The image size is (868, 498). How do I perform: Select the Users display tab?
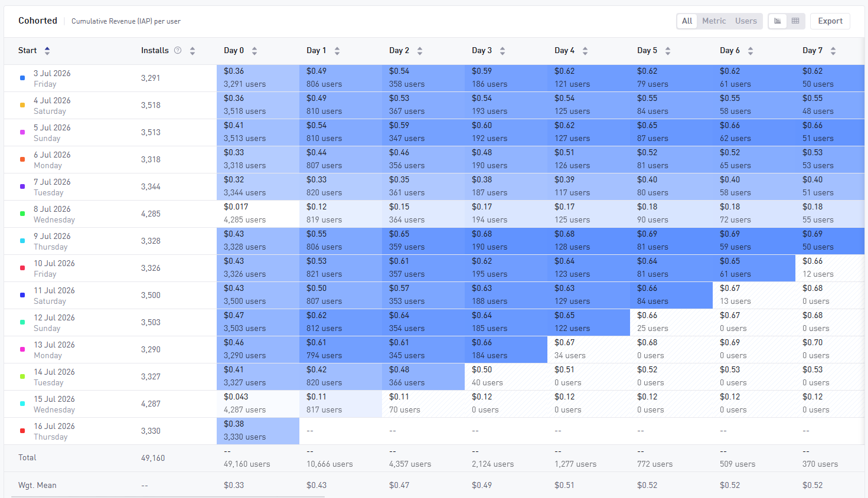pyautogui.click(x=746, y=21)
